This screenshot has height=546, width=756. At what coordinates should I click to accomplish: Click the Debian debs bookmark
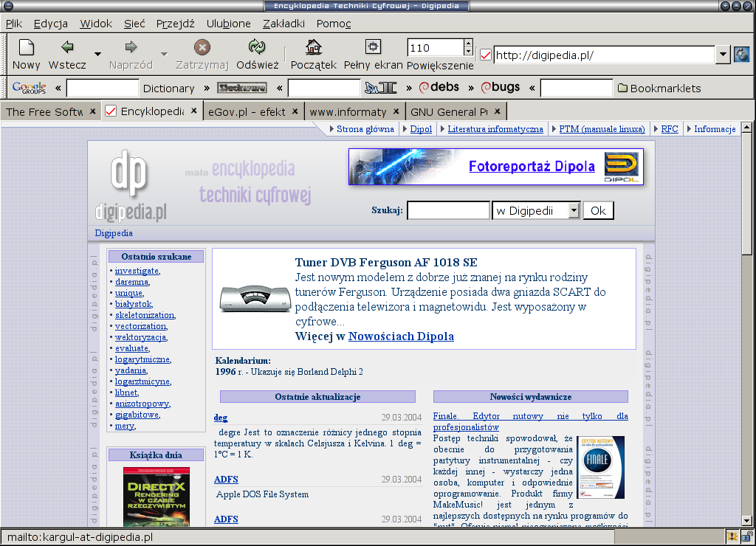(x=439, y=87)
